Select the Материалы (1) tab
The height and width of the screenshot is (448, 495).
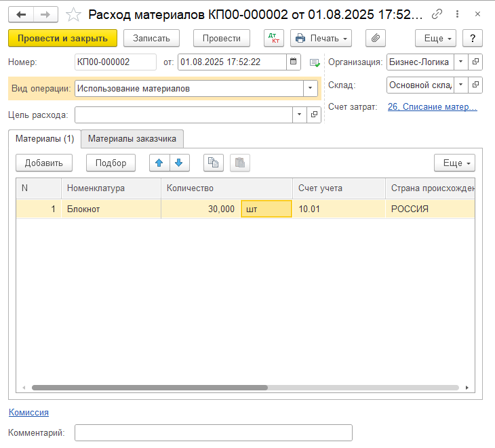pos(45,138)
